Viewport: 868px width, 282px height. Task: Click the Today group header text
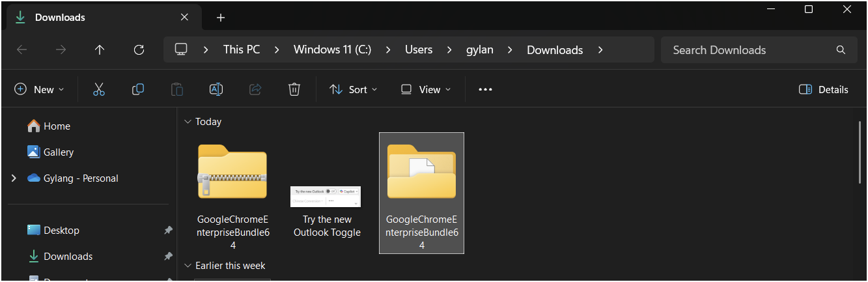pos(208,122)
